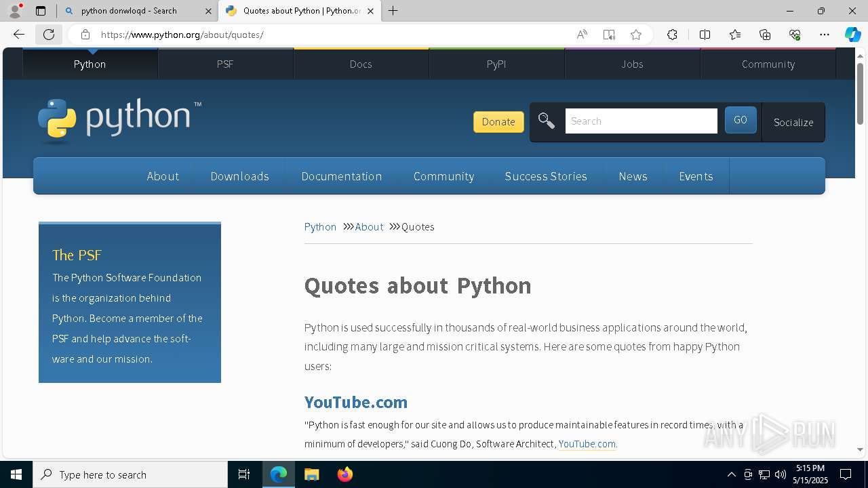Click the Quotes about Python heading
The image size is (868, 488).
418,285
